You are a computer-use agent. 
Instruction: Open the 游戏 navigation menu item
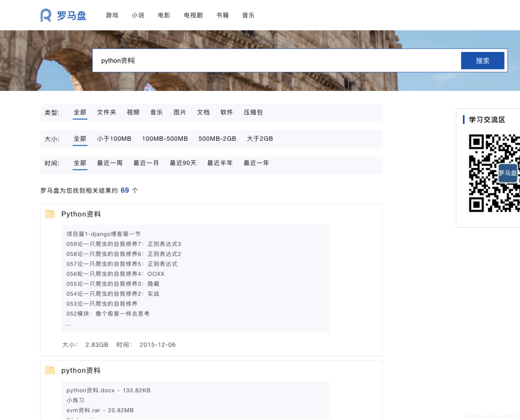coord(112,15)
